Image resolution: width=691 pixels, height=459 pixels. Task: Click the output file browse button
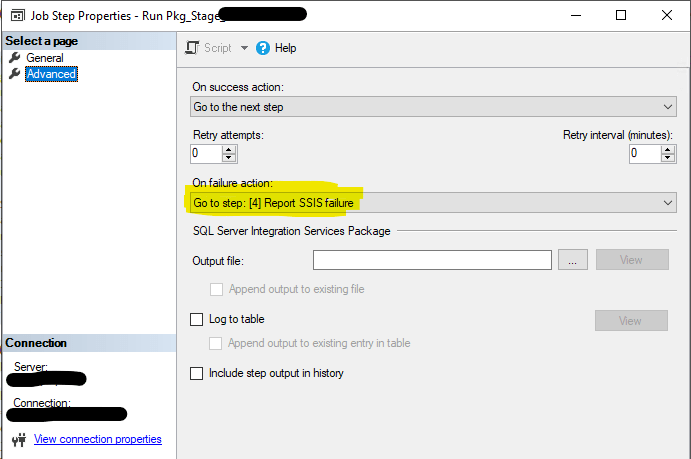click(572, 260)
